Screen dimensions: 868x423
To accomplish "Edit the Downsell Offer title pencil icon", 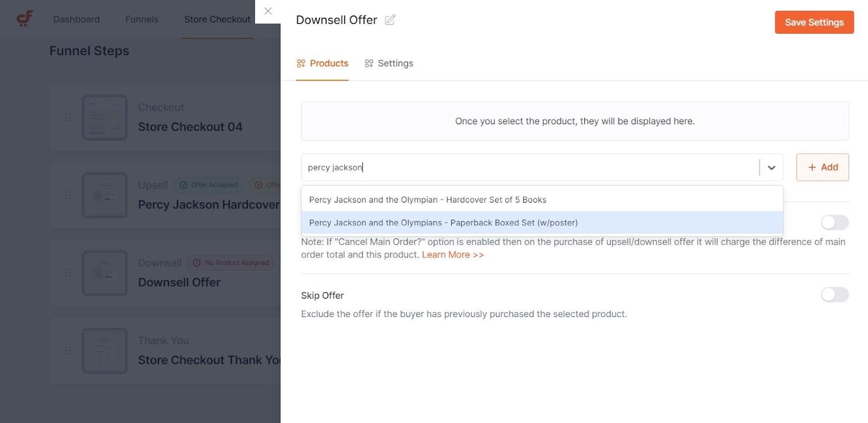I will (x=390, y=20).
